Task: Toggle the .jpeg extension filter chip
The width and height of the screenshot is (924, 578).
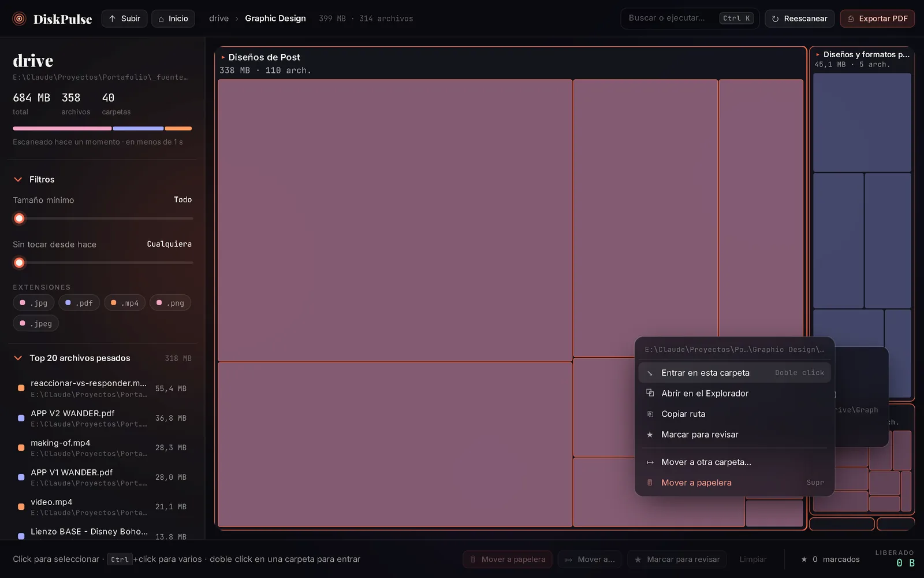Action: (x=36, y=324)
